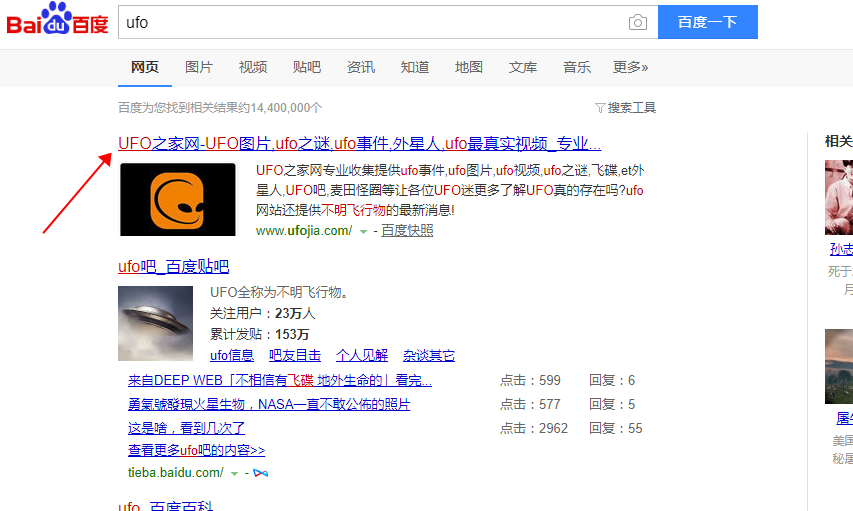This screenshot has width=853, height=511.
Task: Focus the search input containing ufo
Action: tap(370, 22)
